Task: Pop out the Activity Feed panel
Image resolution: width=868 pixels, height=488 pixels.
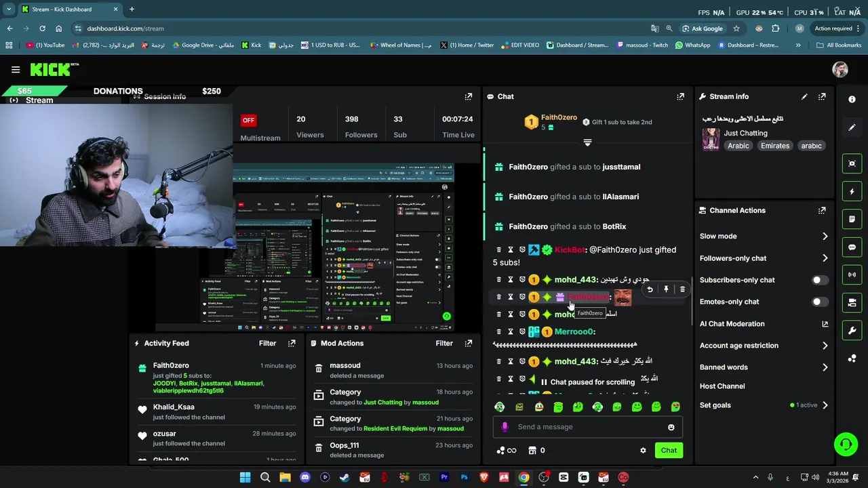Action: [x=292, y=343]
